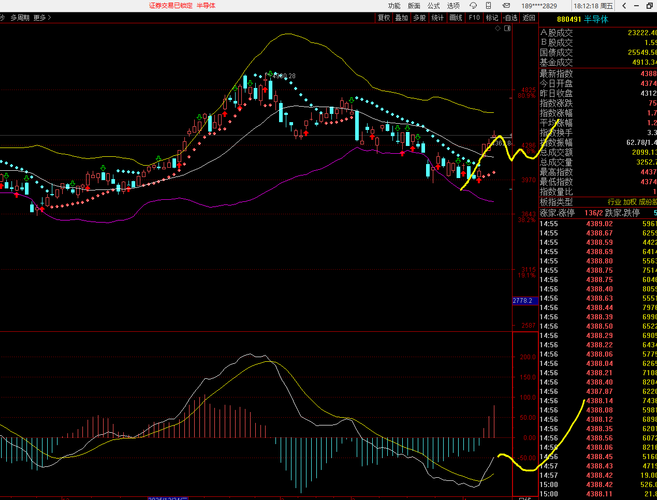
Task: Open the 功能 menu
Action: click(x=394, y=5)
